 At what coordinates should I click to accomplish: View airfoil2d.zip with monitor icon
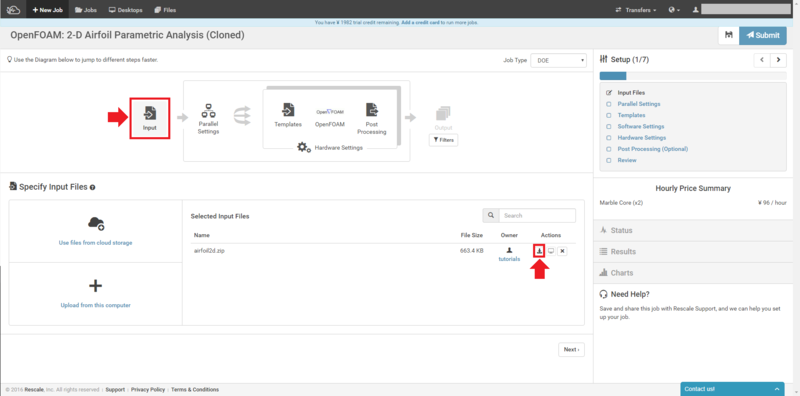(x=551, y=251)
